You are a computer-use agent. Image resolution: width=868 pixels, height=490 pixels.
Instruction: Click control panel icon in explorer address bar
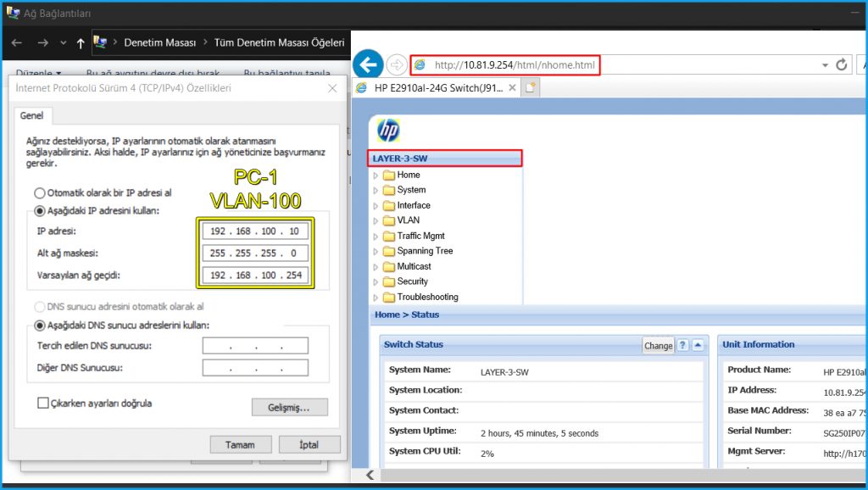click(x=100, y=42)
